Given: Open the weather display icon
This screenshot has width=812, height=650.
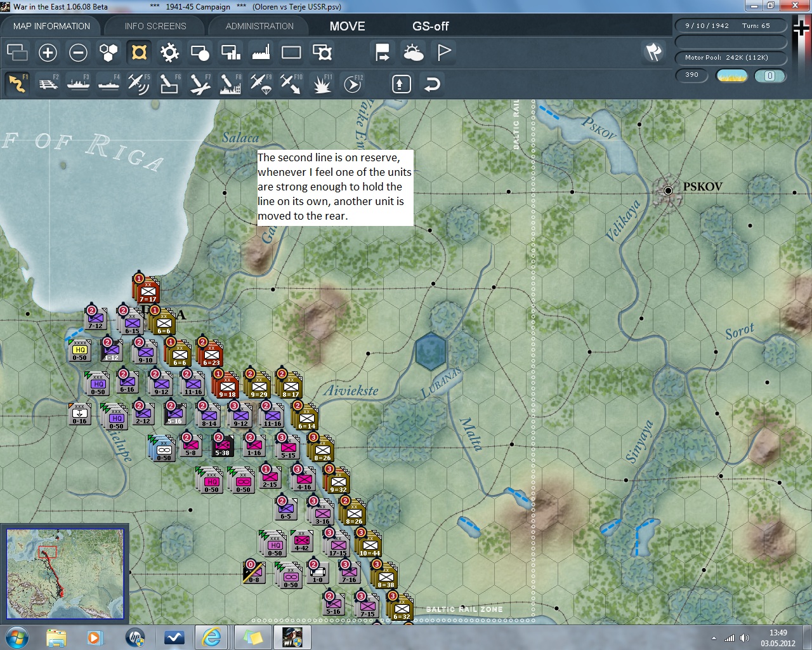Looking at the screenshot, I should (x=414, y=53).
